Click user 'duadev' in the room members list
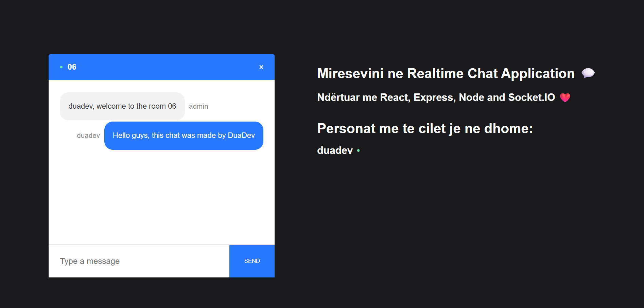This screenshot has width=644, height=308. tap(335, 150)
